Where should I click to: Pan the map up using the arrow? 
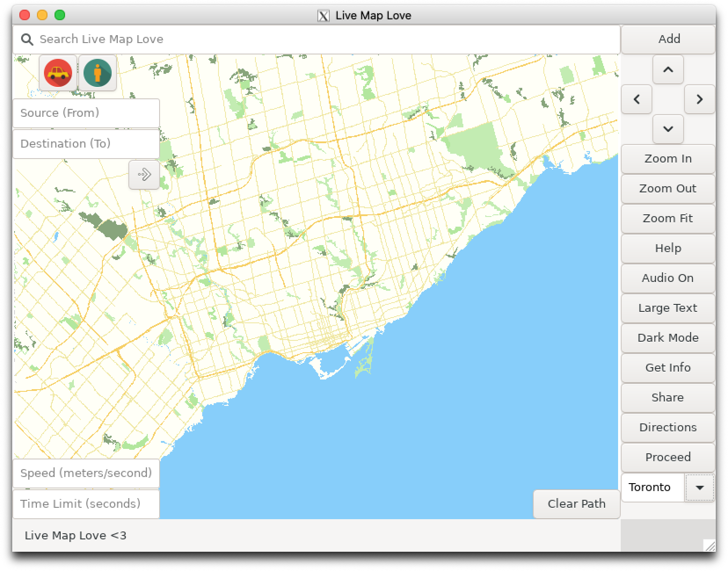tap(668, 70)
